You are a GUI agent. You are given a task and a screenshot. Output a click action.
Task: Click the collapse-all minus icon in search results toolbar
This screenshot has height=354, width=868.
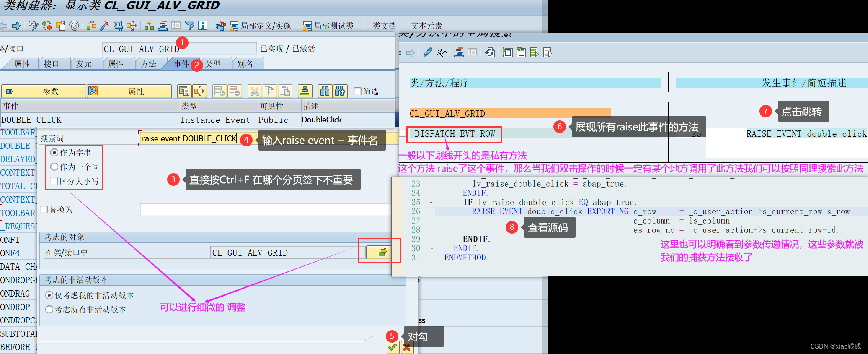tap(521, 52)
